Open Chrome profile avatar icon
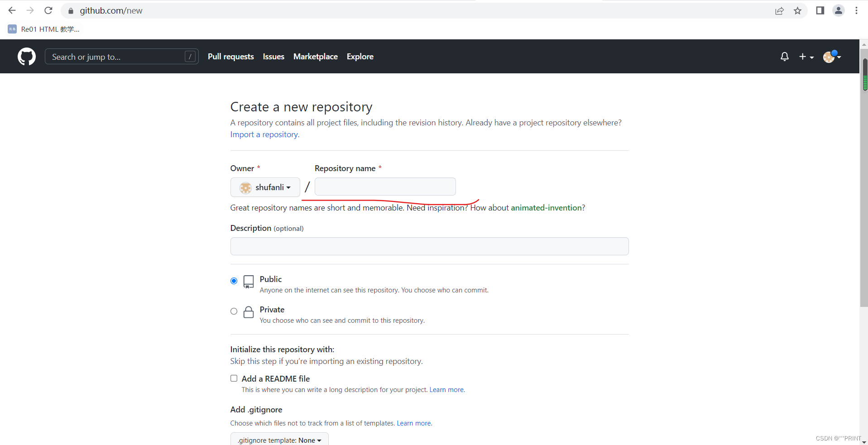Screen dimensions: 868x445 [x=838, y=10]
